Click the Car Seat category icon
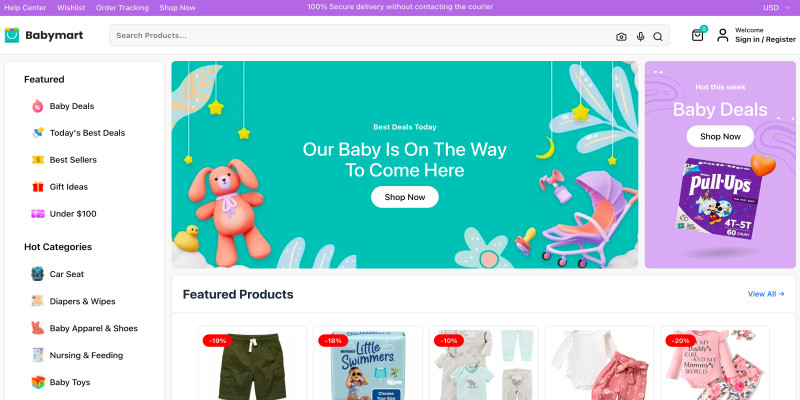Viewport: 800px width, 400px height. (x=38, y=274)
